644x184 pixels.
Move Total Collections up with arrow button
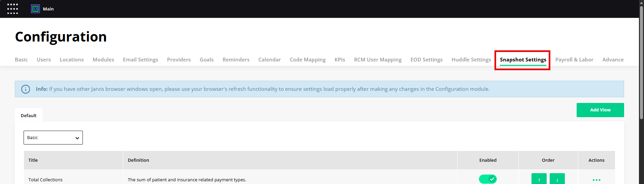[539, 179]
